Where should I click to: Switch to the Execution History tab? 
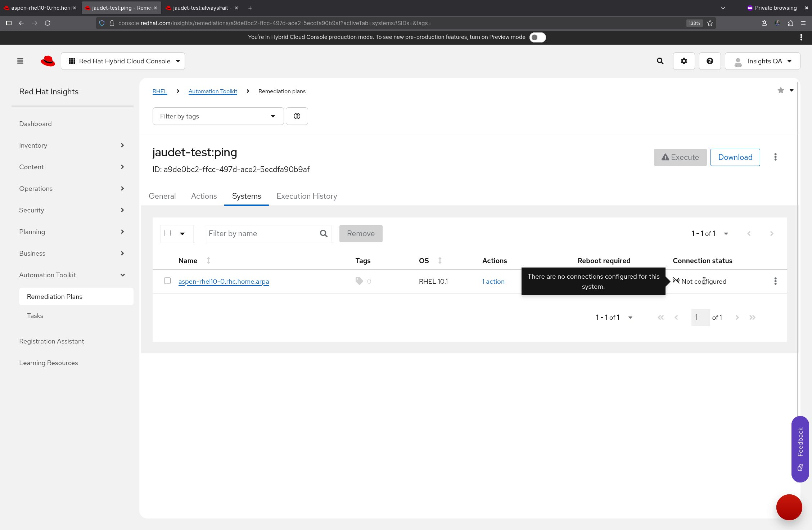(x=307, y=196)
